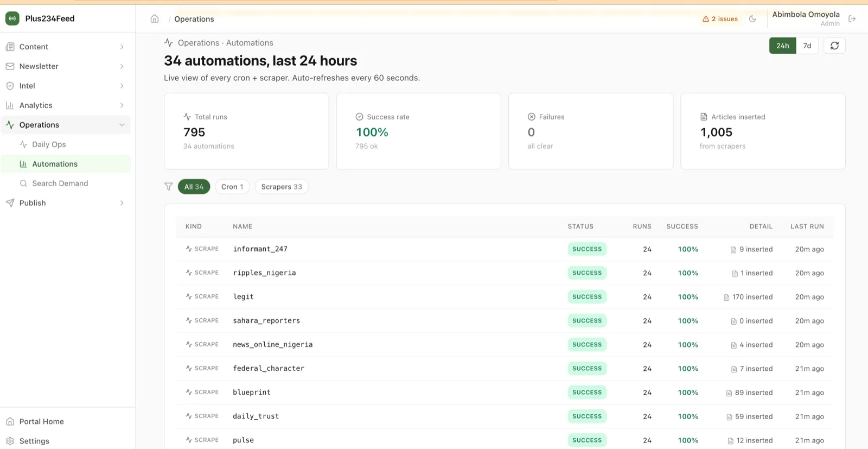Click the Portal Home house icon

[10, 421]
